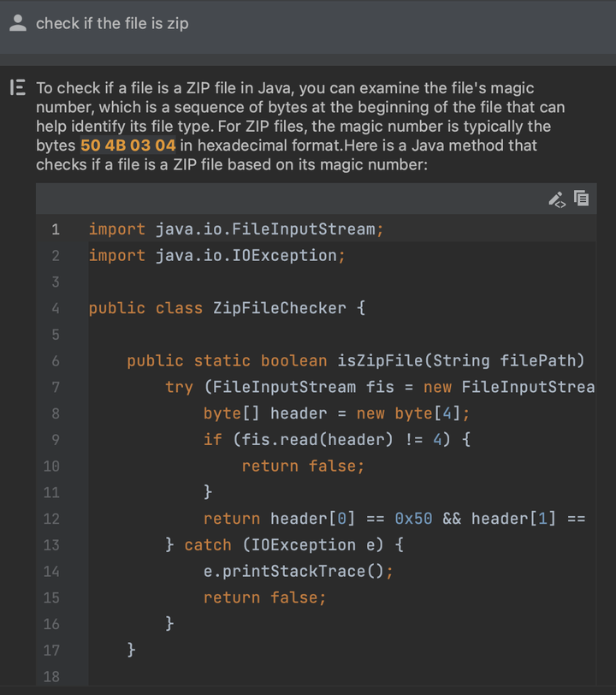Screen dimensions: 616x695
Task: Click line number 18 in the gutter
Action: 51,677
